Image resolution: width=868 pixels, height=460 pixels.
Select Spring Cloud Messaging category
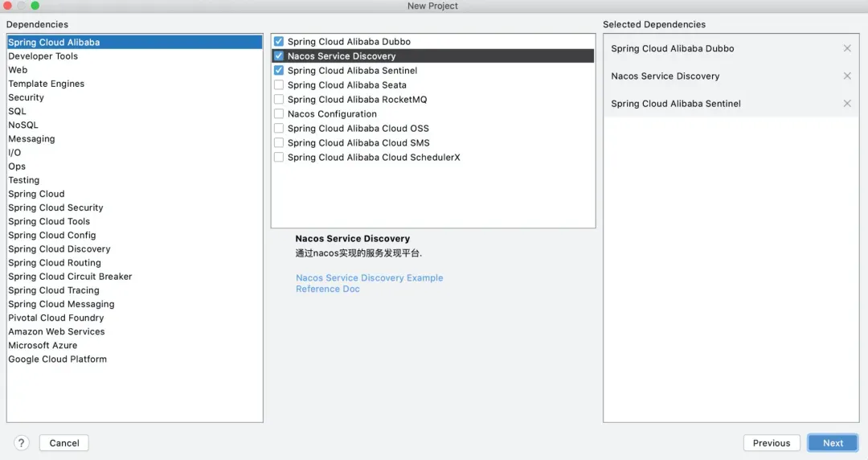tap(134, 304)
